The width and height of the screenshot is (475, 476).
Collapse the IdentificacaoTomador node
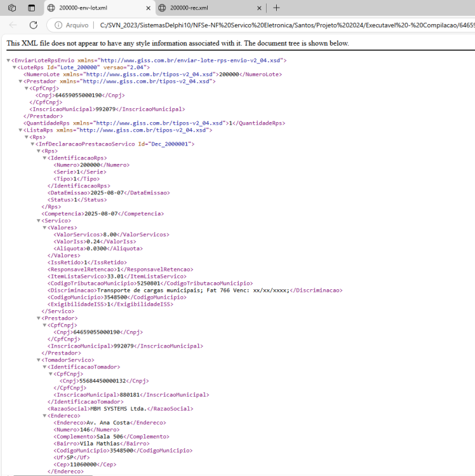pos(44,367)
